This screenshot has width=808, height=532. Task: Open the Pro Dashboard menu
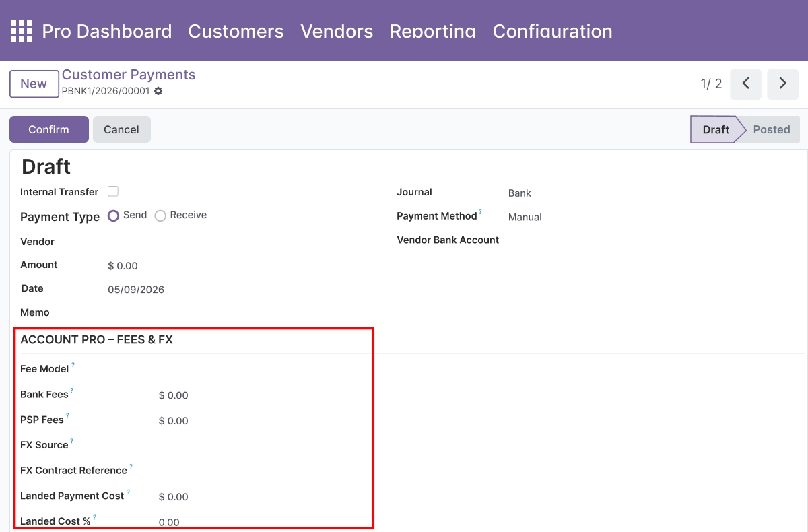tap(107, 31)
